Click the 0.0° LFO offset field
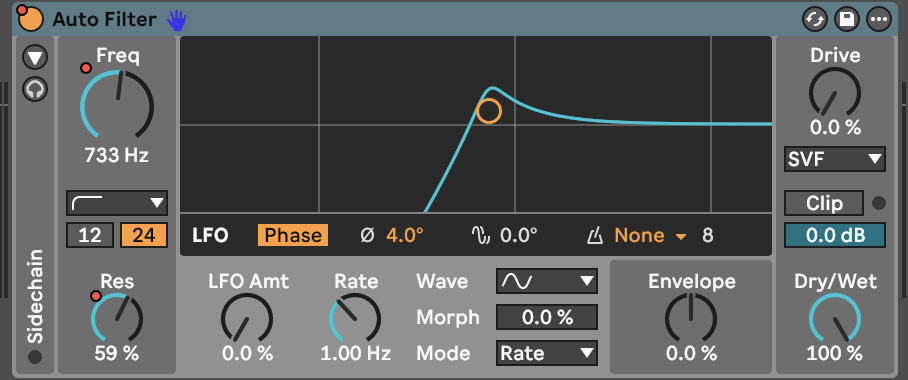This screenshot has width=908, height=380. [x=519, y=235]
